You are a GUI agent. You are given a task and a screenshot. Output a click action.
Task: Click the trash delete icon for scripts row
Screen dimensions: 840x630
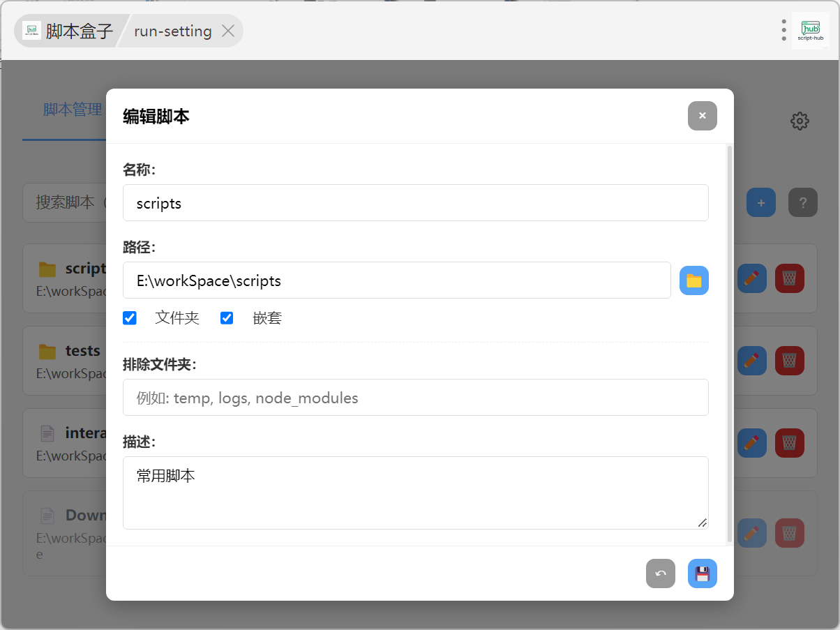789,278
